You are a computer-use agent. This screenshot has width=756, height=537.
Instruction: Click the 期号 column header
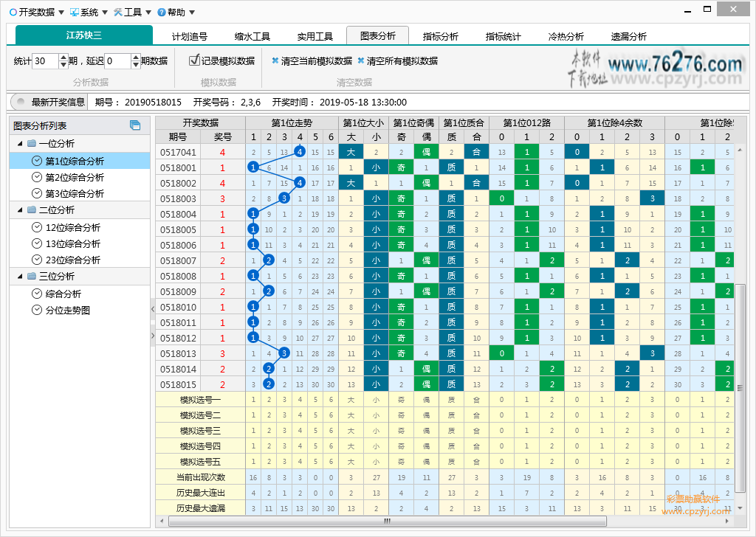178,136
